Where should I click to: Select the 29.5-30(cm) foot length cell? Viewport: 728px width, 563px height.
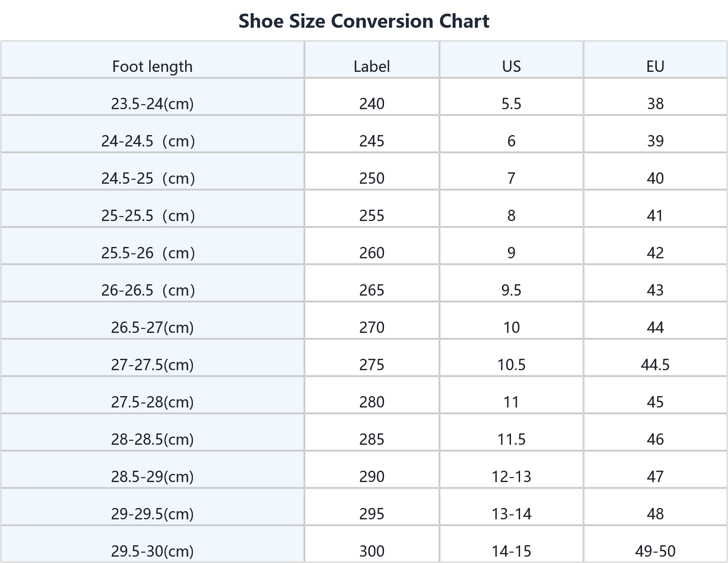coord(152,551)
